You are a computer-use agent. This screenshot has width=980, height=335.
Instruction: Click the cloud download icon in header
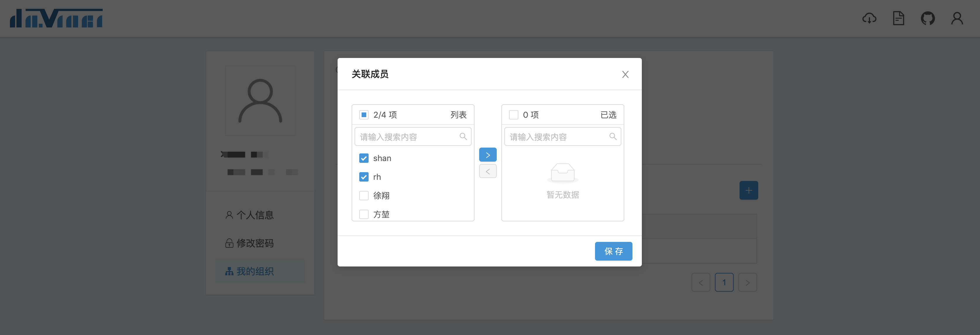869,18
